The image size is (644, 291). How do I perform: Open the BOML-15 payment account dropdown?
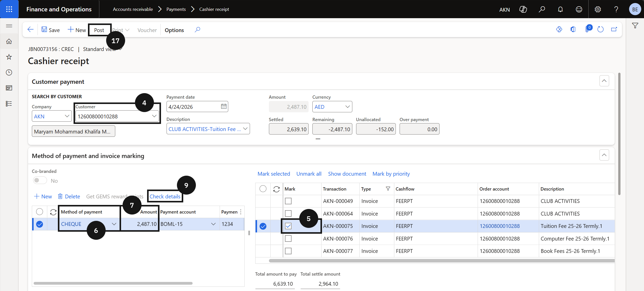pos(213,224)
